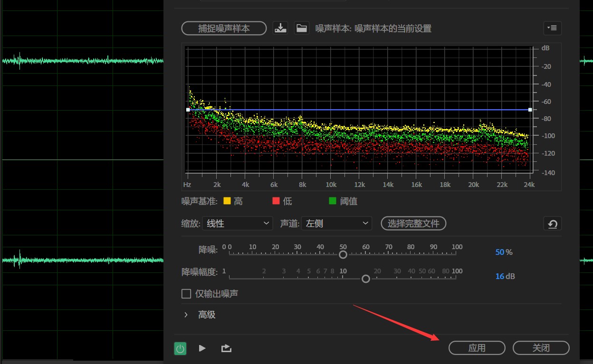593x364 pixels.
Task: Click the 16 dB reduction amount value
Action: [x=500, y=276]
